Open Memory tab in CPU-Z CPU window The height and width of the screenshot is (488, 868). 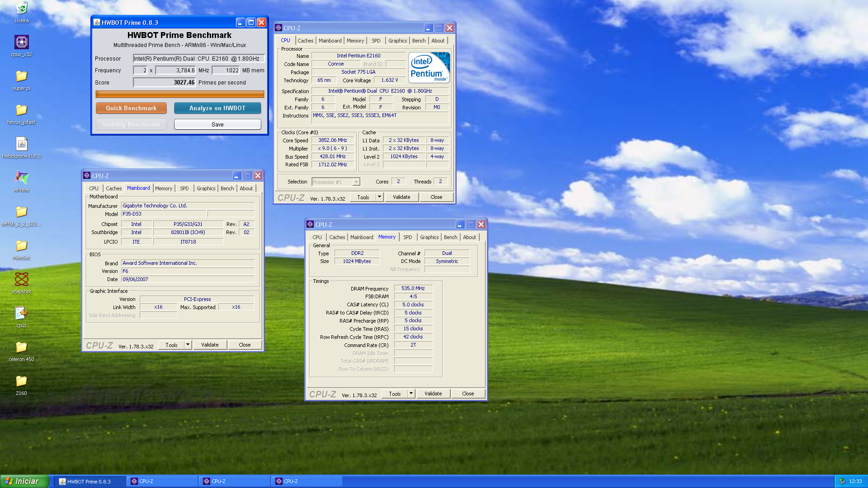(x=355, y=41)
